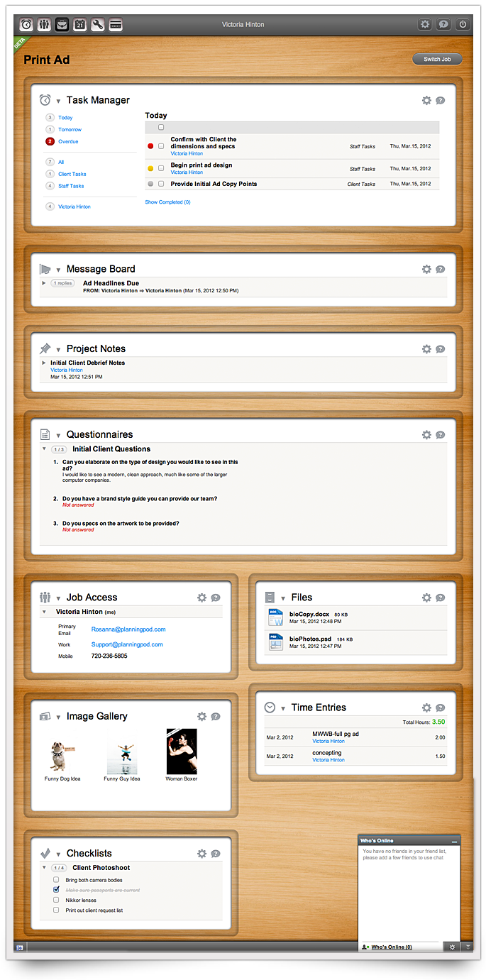Image resolution: width=486 pixels, height=980 pixels.
Task: Click the Switch Job button
Action: 437,60
